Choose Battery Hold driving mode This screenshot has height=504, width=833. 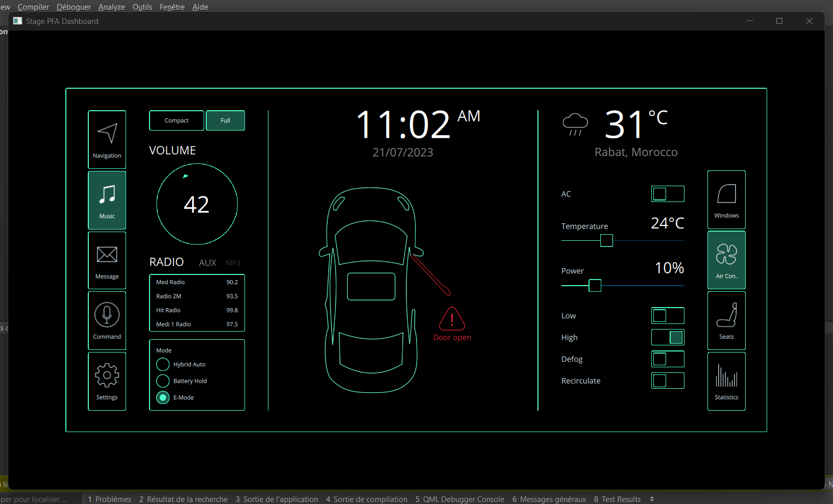162,381
